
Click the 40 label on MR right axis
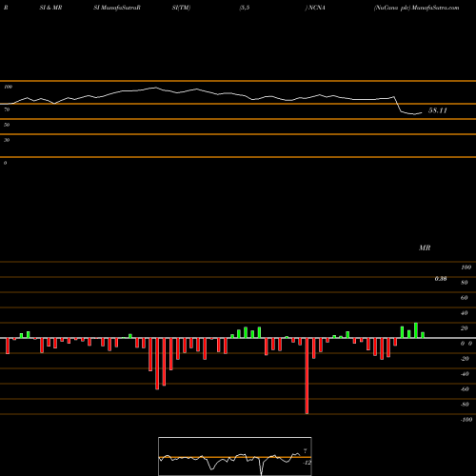pyautogui.click(x=465, y=313)
